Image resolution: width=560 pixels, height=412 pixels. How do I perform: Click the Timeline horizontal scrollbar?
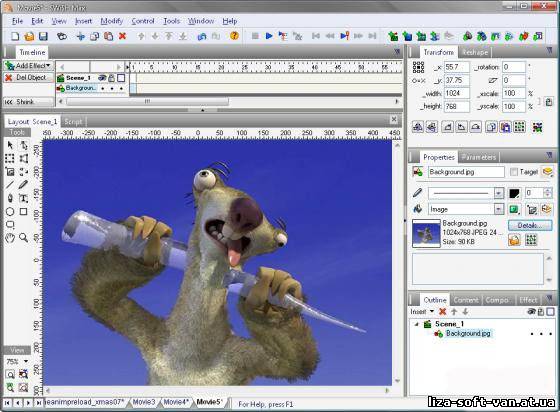(147, 102)
